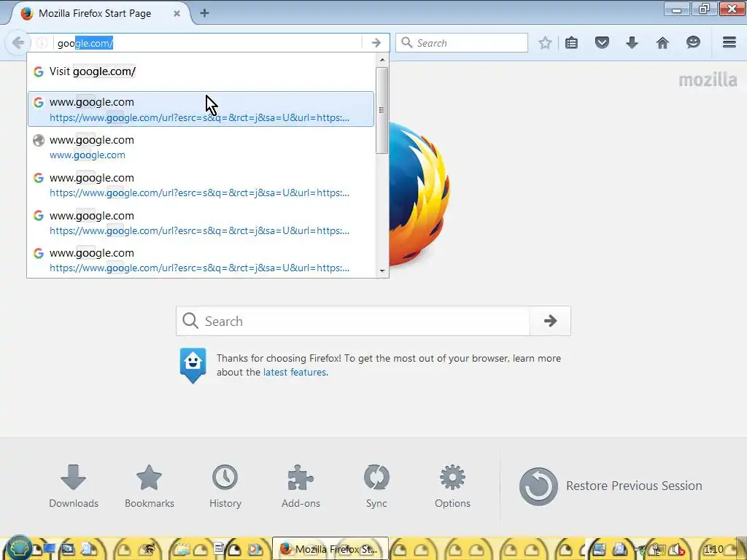This screenshot has height=560, width=747.
Task: Open History from the start page
Action: point(225,486)
